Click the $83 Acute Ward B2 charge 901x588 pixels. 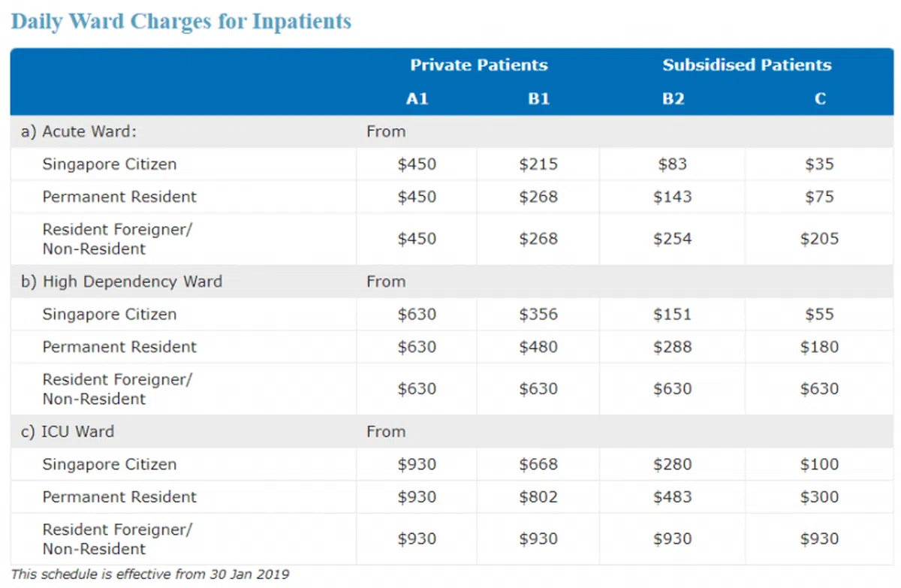pyautogui.click(x=672, y=164)
